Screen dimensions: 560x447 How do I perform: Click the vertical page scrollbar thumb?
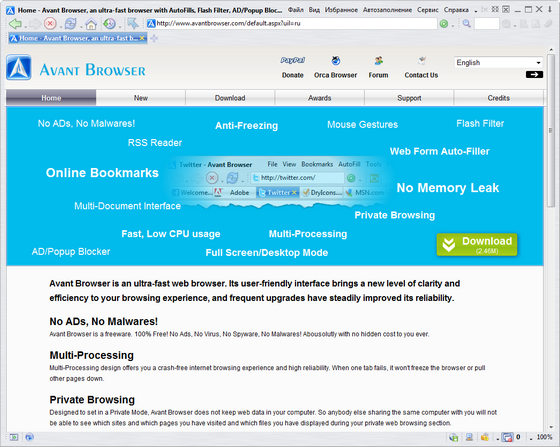click(x=551, y=130)
